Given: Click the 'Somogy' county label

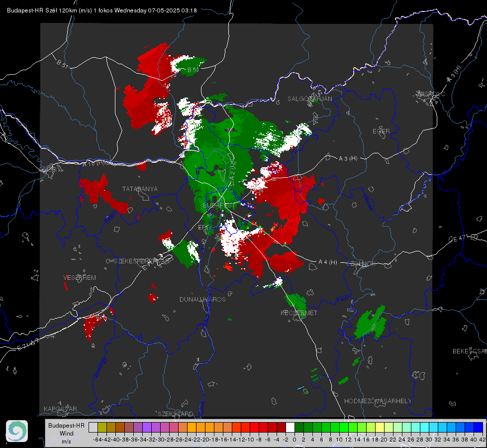Looking at the screenshot, I should pyautogui.click(x=99, y=367).
